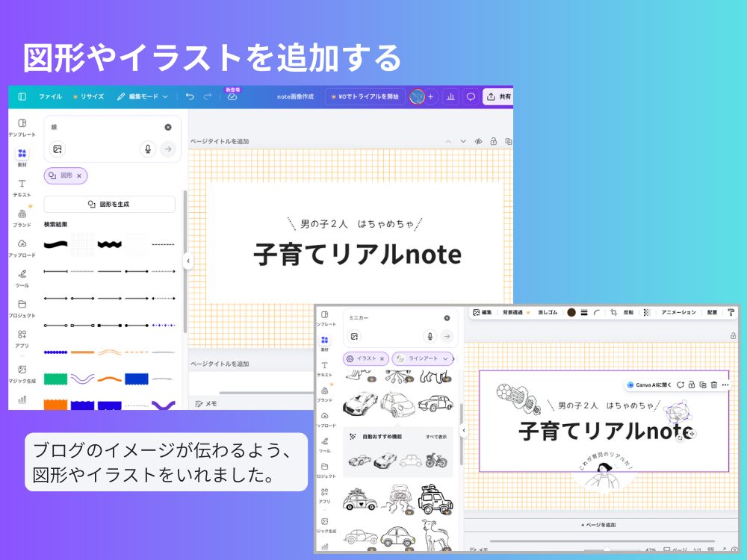The image size is (747, 560).
Task: Click the microphone icon in the 線 search box
Action: click(x=147, y=149)
